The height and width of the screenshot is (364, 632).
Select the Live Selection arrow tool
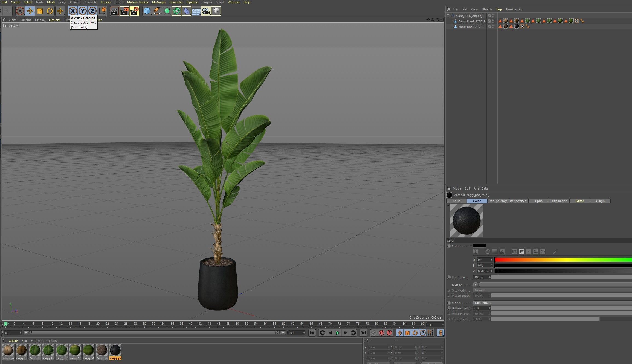click(x=20, y=11)
